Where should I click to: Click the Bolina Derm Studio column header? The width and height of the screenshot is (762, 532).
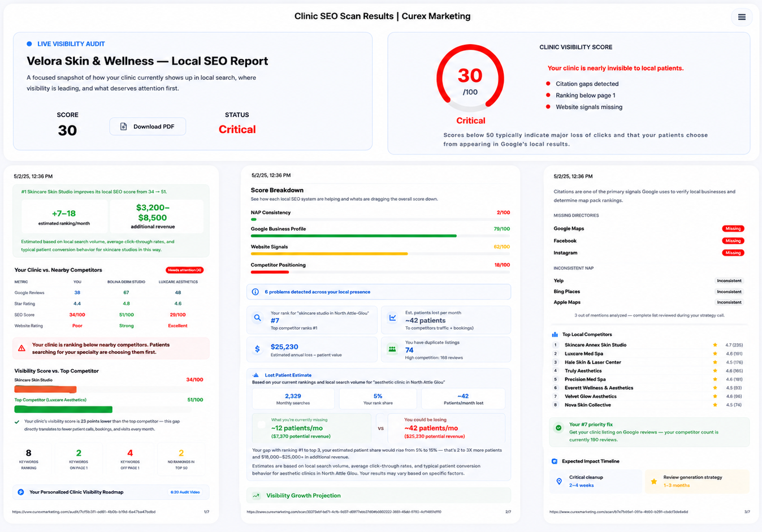(126, 282)
